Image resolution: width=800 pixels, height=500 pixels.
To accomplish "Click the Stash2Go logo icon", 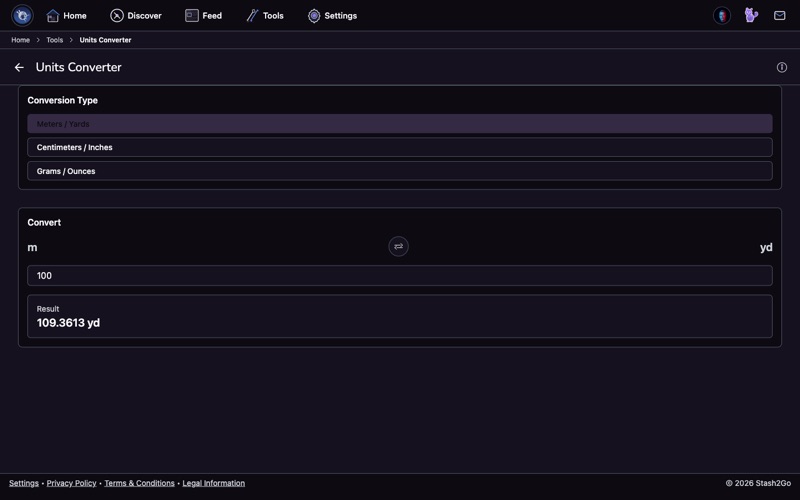I will click(x=22, y=15).
